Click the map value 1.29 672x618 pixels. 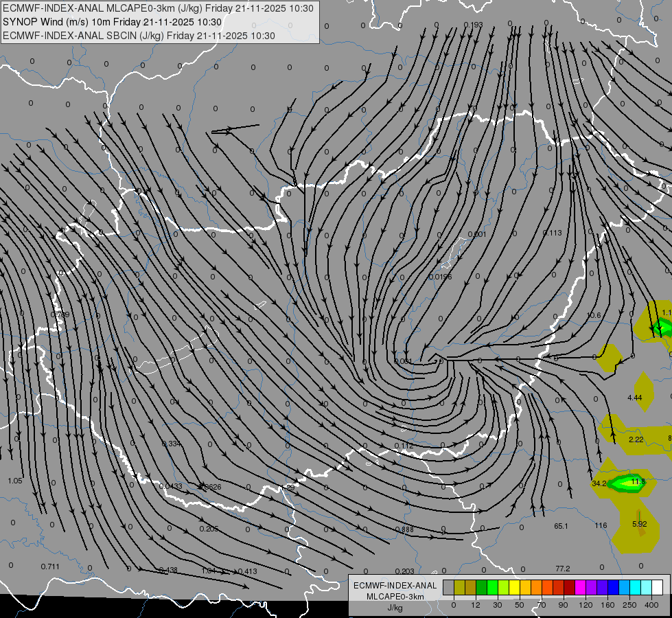pyautogui.click(x=287, y=488)
